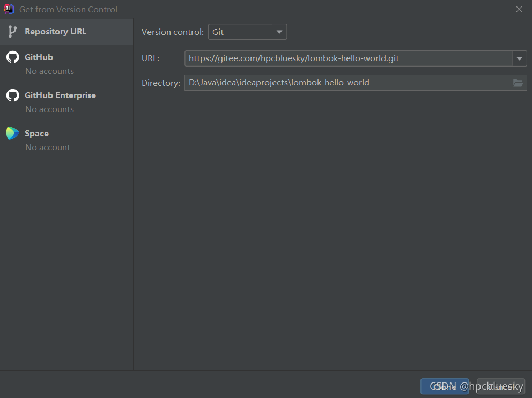532x398 pixels.
Task: Browse for directory with folder icon
Action: [x=518, y=83]
